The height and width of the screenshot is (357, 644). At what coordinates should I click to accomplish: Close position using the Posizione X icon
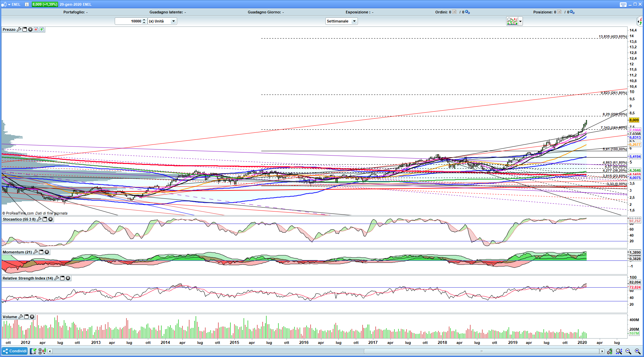(559, 12)
